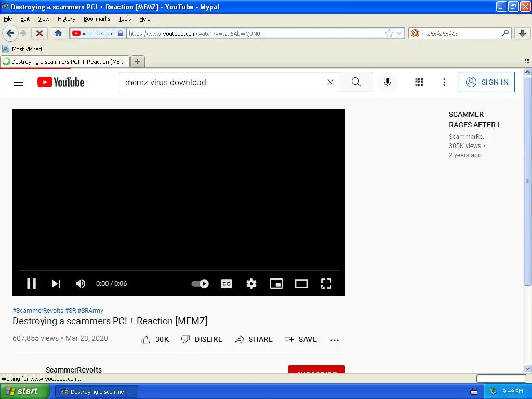532x399 pixels.
Task: Submit the YouTube search with magnifier button
Action: 356,82
